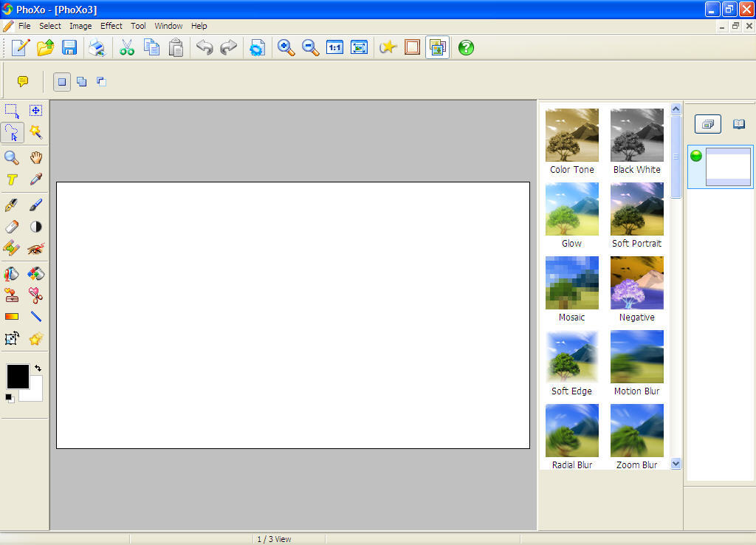Toggle the layer's green visibility ball
The image size is (756, 545).
(x=695, y=156)
